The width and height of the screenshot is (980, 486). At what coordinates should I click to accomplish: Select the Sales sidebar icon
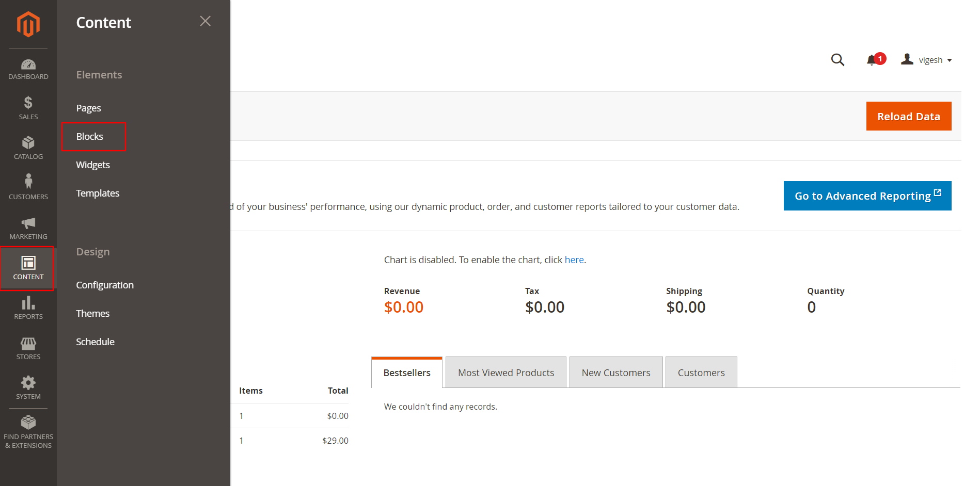tap(28, 107)
